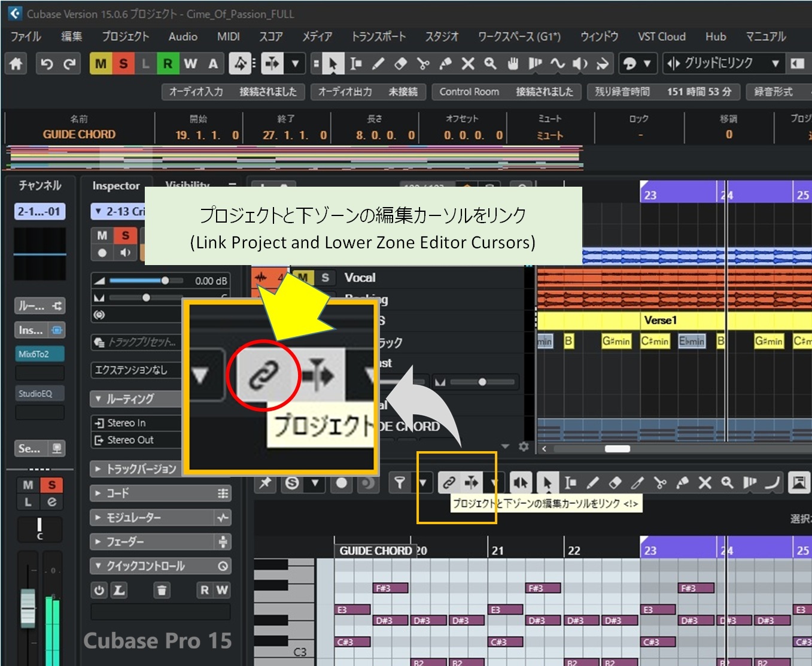Click the Undo arrow icon
The width and height of the screenshot is (812, 666).
[47, 63]
